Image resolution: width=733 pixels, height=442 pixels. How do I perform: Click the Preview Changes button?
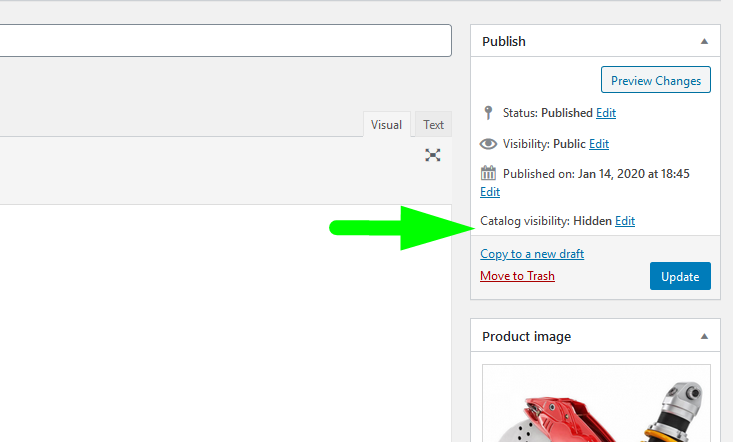click(656, 80)
